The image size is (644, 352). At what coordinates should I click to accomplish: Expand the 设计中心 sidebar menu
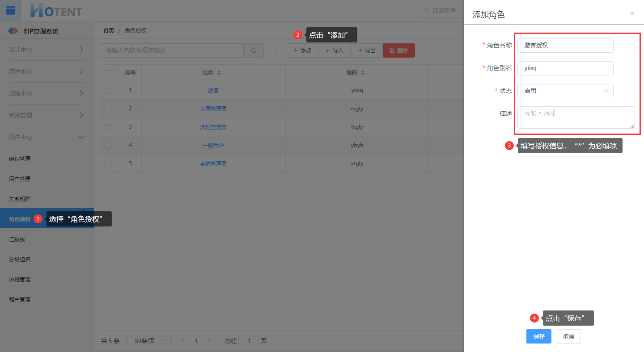coord(47,50)
